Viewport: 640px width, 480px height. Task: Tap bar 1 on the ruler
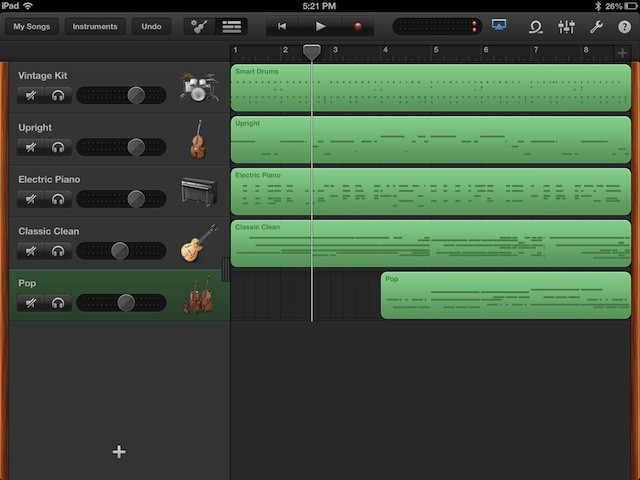coord(235,50)
